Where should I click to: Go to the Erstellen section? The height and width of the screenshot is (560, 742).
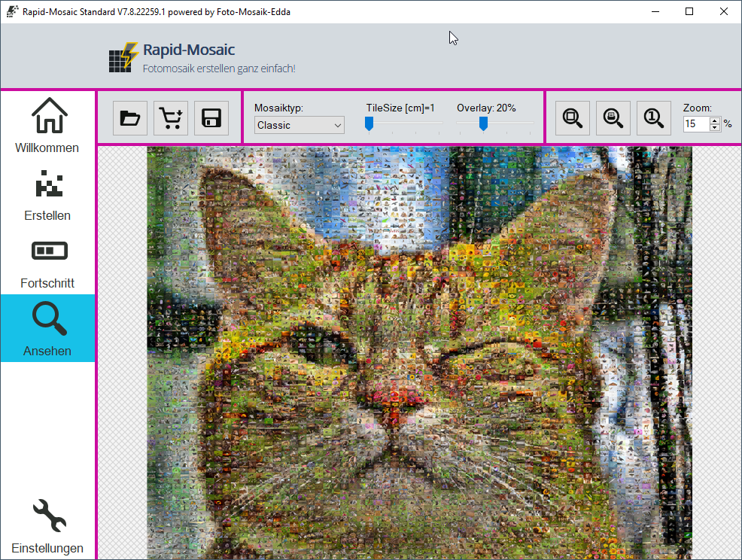click(x=47, y=193)
